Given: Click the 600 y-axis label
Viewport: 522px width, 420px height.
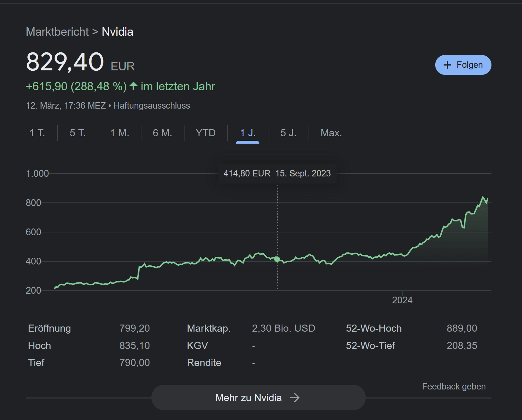Looking at the screenshot, I should point(33,232).
